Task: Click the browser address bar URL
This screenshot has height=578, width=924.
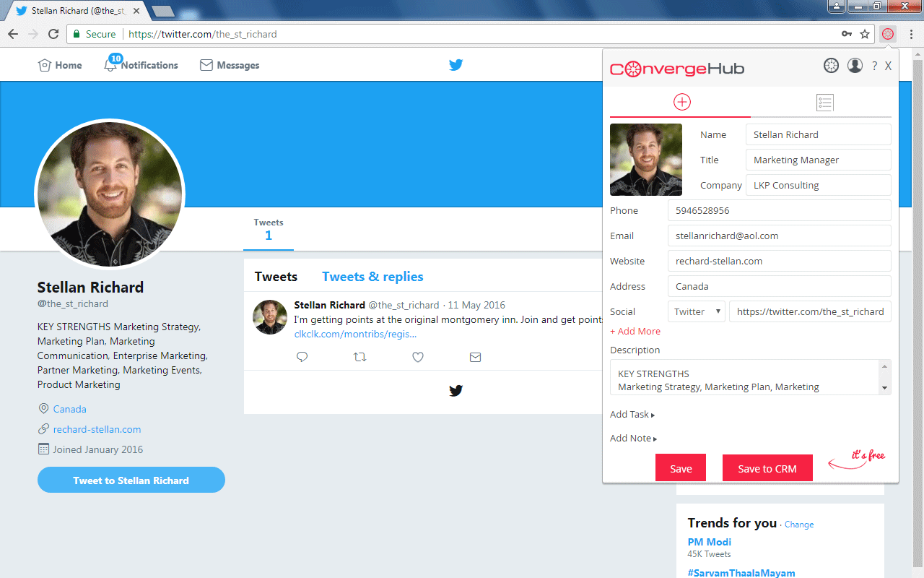Action: (x=202, y=34)
